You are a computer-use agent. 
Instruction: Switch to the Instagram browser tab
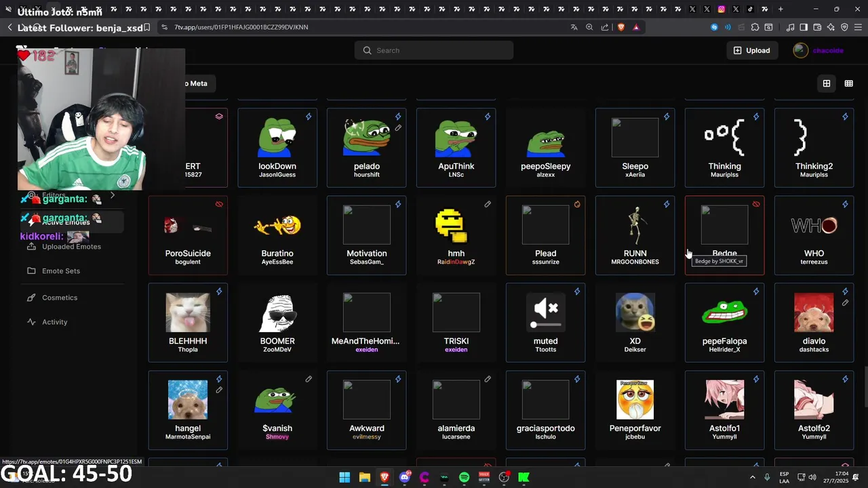click(x=722, y=9)
